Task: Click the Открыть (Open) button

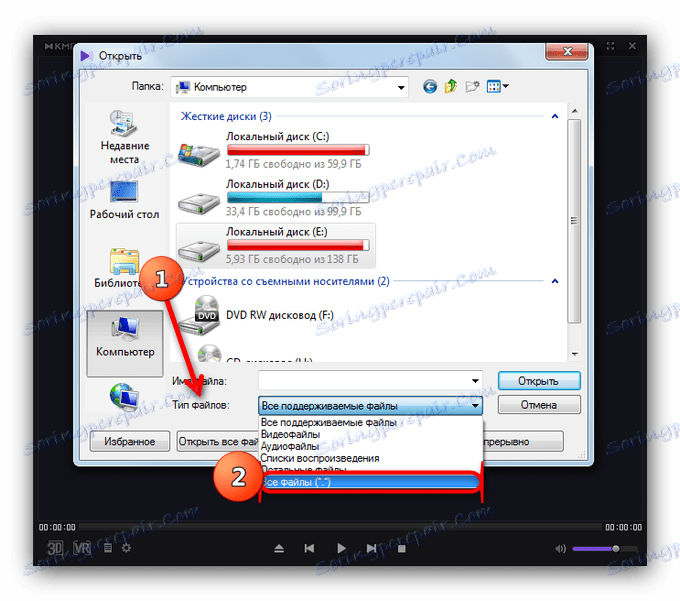Action: coord(539,381)
